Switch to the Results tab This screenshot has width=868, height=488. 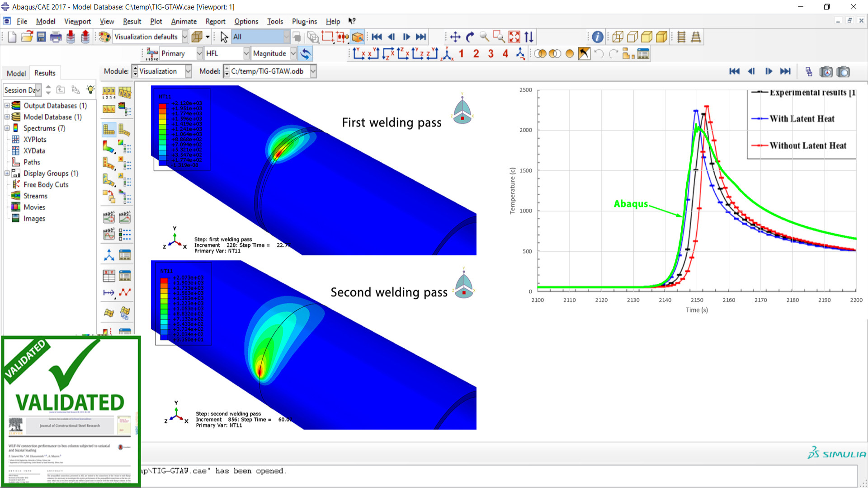pyautogui.click(x=45, y=73)
